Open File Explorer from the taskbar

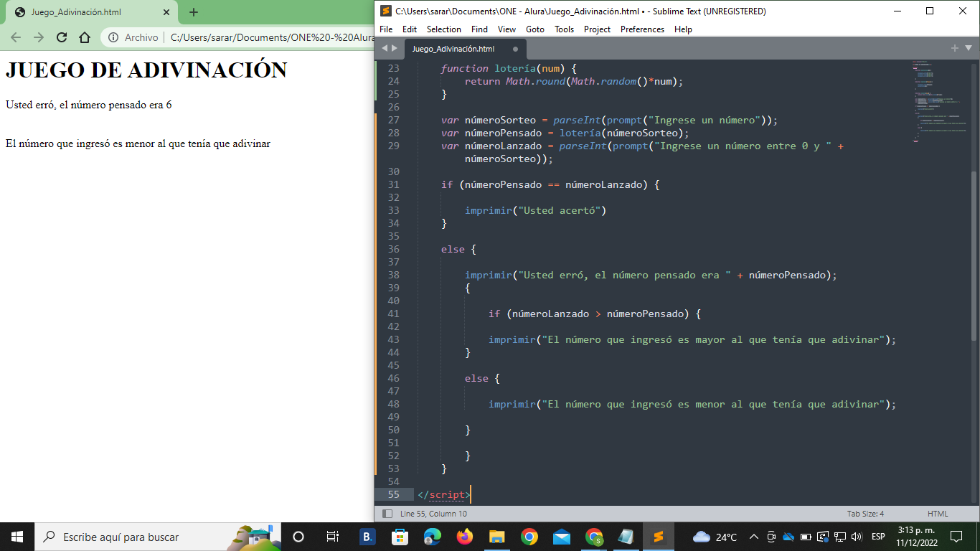point(496,537)
